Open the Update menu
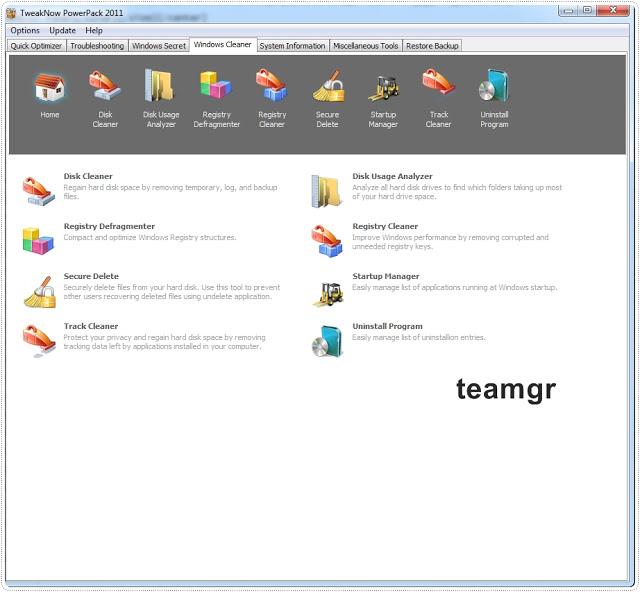640x592 pixels. click(x=62, y=31)
